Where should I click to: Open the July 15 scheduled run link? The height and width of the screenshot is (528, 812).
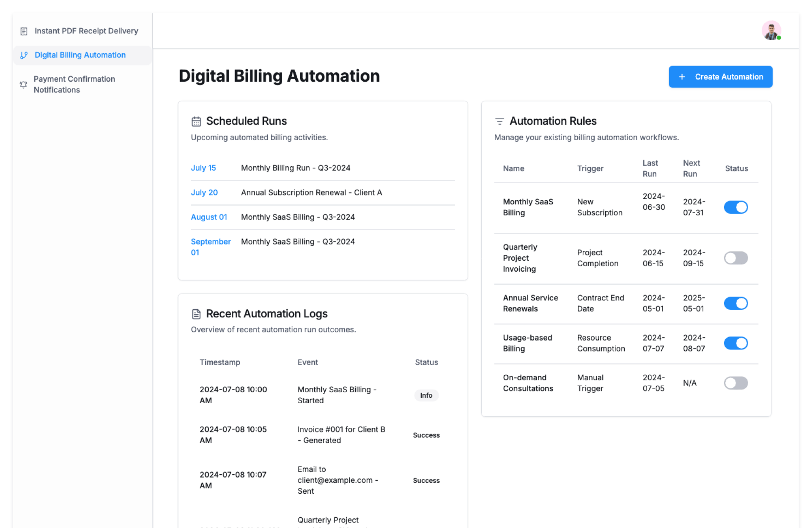pos(203,168)
